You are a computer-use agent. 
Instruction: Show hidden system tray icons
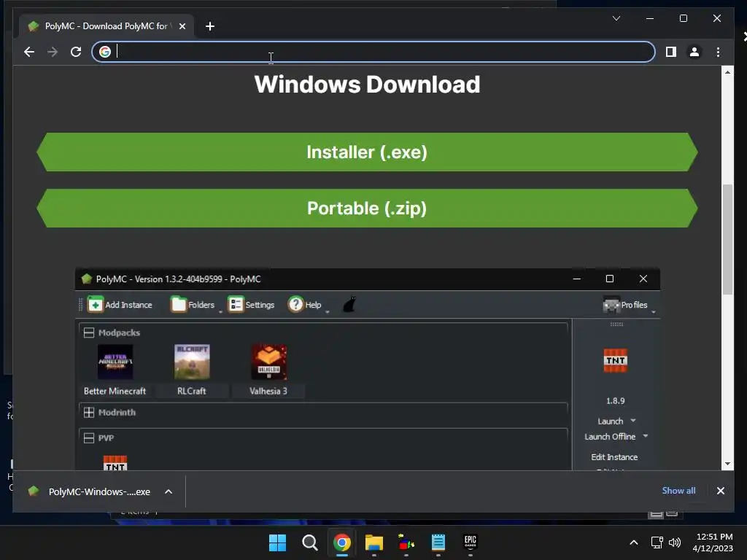(x=634, y=542)
